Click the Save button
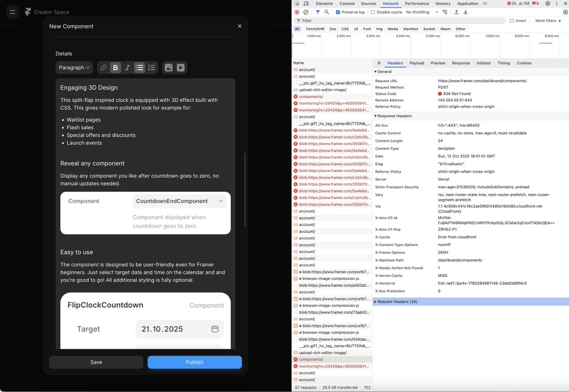This screenshot has width=569, height=392. [x=96, y=362]
